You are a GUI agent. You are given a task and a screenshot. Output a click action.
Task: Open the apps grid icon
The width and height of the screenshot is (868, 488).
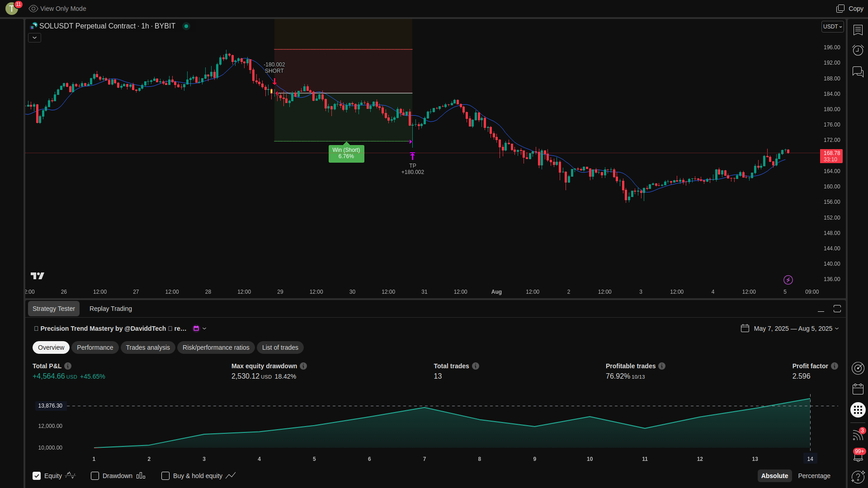coord(858,410)
